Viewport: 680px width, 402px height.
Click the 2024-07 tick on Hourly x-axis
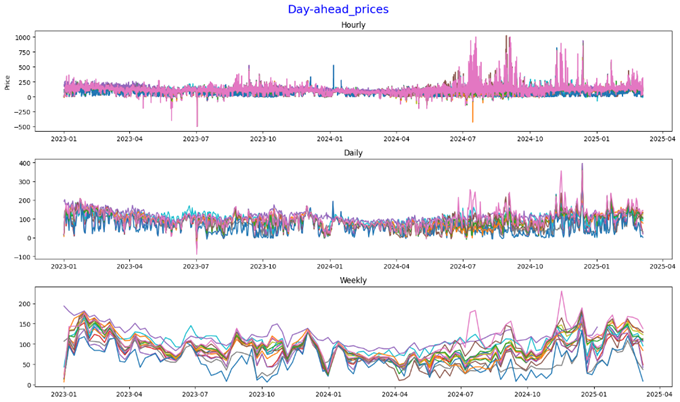click(x=464, y=141)
